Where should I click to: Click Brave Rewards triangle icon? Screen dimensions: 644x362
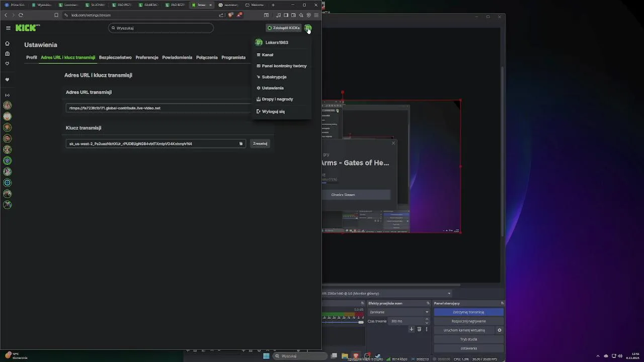coord(240,15)
